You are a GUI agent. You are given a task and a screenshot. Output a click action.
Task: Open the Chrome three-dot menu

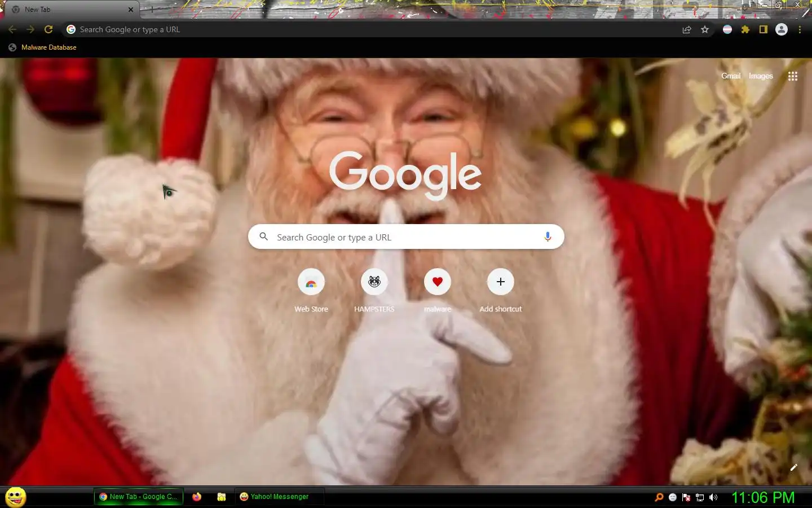point(800,29)
